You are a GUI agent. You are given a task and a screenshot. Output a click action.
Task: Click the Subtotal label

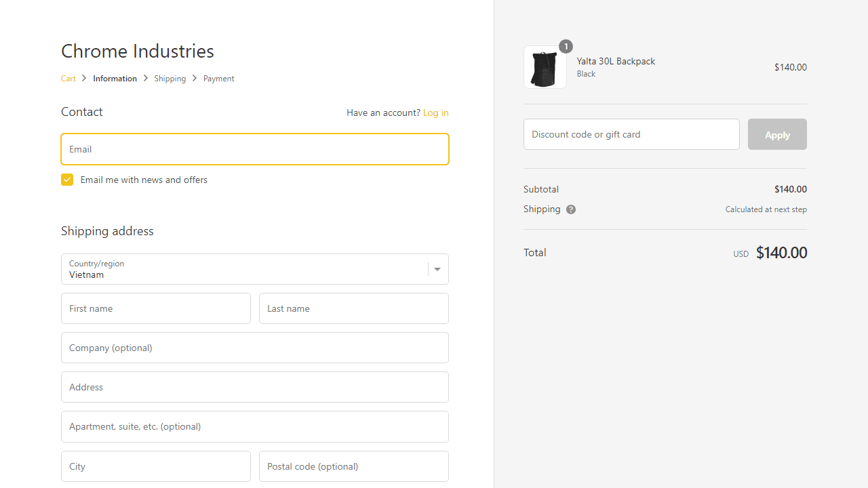[541, 189]
